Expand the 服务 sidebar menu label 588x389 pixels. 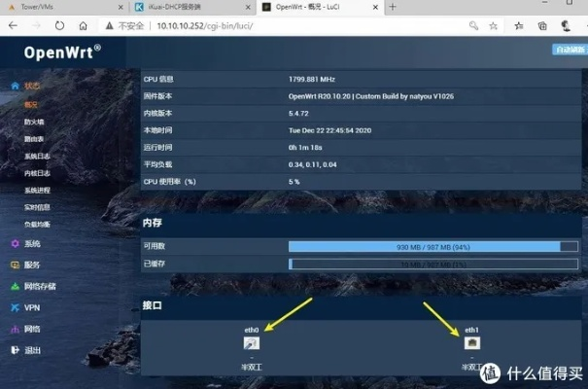coord(32,265)
